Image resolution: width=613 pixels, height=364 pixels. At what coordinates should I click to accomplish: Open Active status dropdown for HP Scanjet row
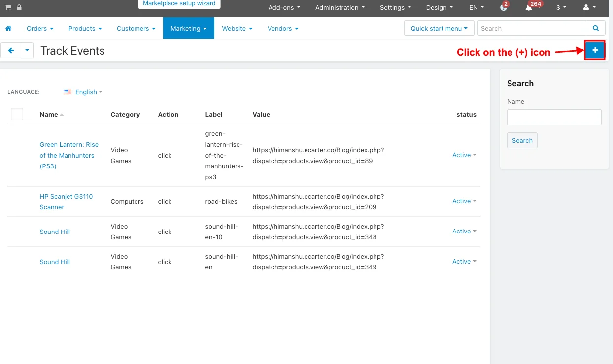point(464,201)
